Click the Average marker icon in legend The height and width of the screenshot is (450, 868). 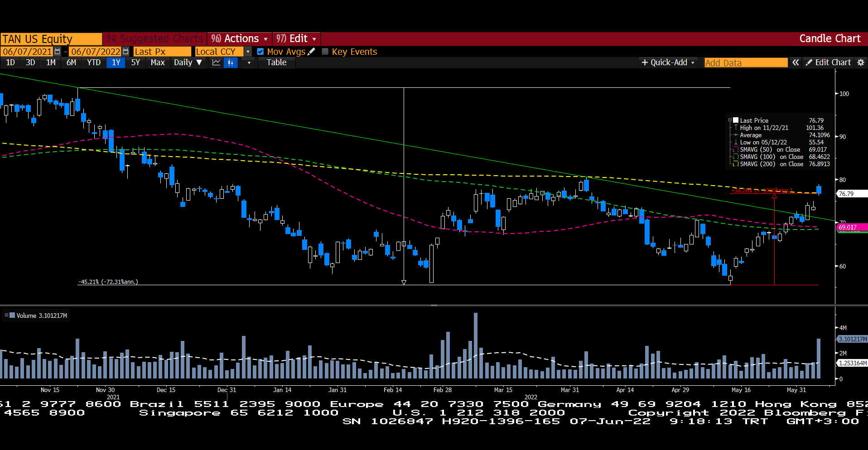click(736, 135)
